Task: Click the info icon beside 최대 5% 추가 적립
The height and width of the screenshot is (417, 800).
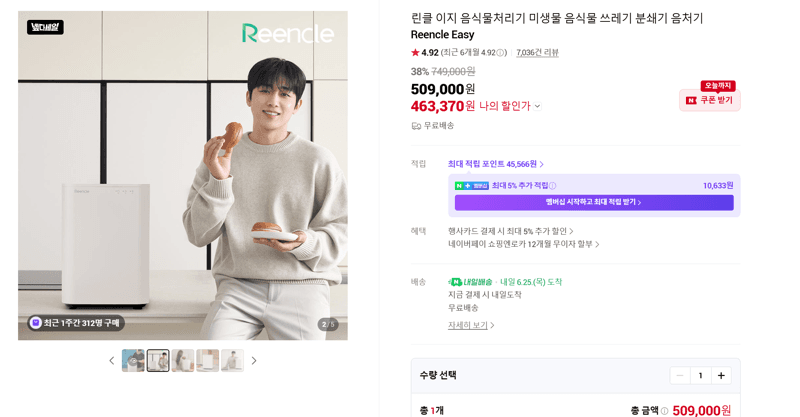Action: [553, 186]
